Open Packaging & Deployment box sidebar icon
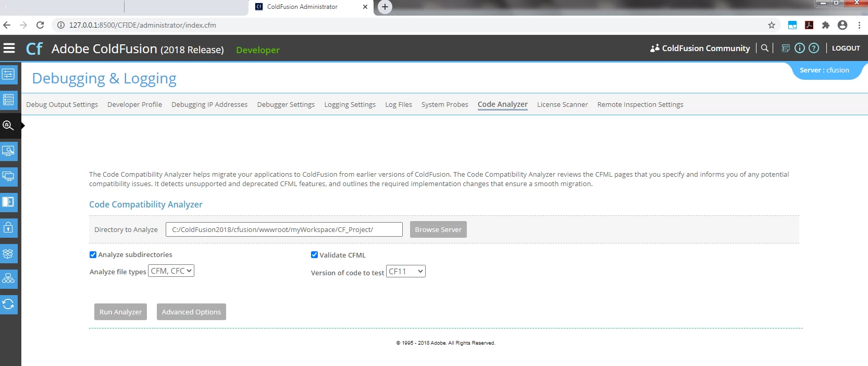Image resolution: width=868 pixels, height=366 pixels. tap(8, 253)
